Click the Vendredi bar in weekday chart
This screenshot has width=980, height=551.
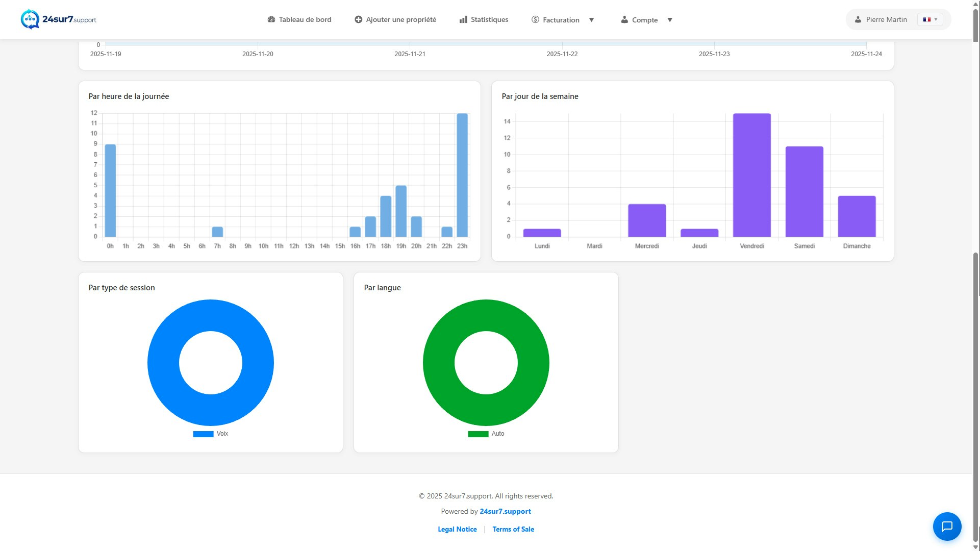[751, 175]
